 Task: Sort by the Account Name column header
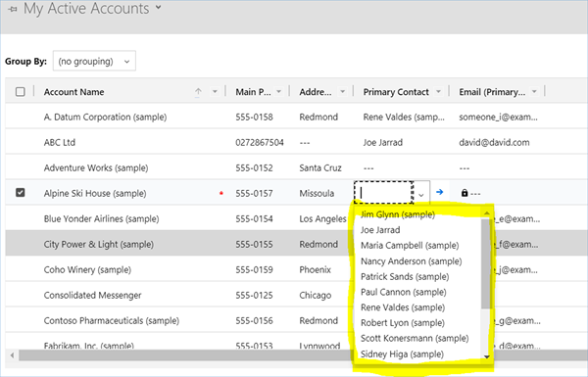[73, 92]
